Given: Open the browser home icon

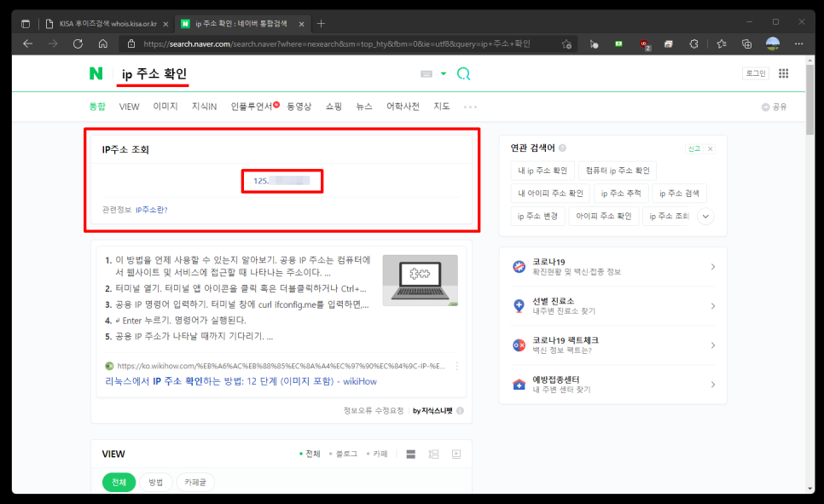Looking at the screenshot, I should (103, 44).
